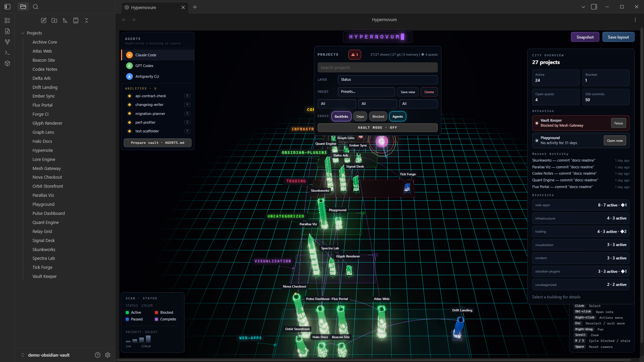Select the web-apps district row

[581, 205]
